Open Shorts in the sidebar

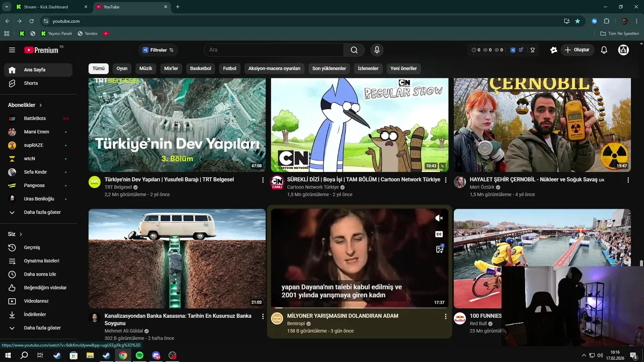(38, 83)
